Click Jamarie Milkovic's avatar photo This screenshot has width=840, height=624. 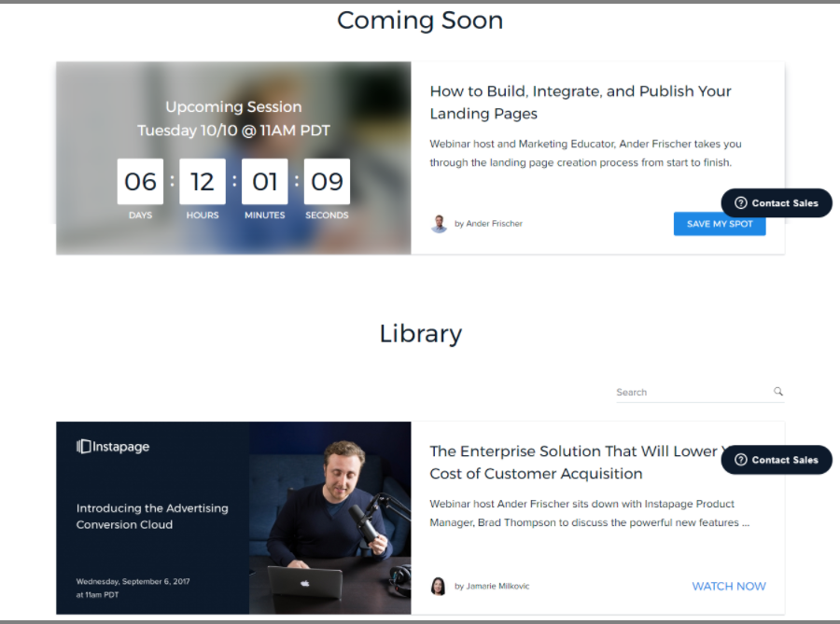click(439, 586)
